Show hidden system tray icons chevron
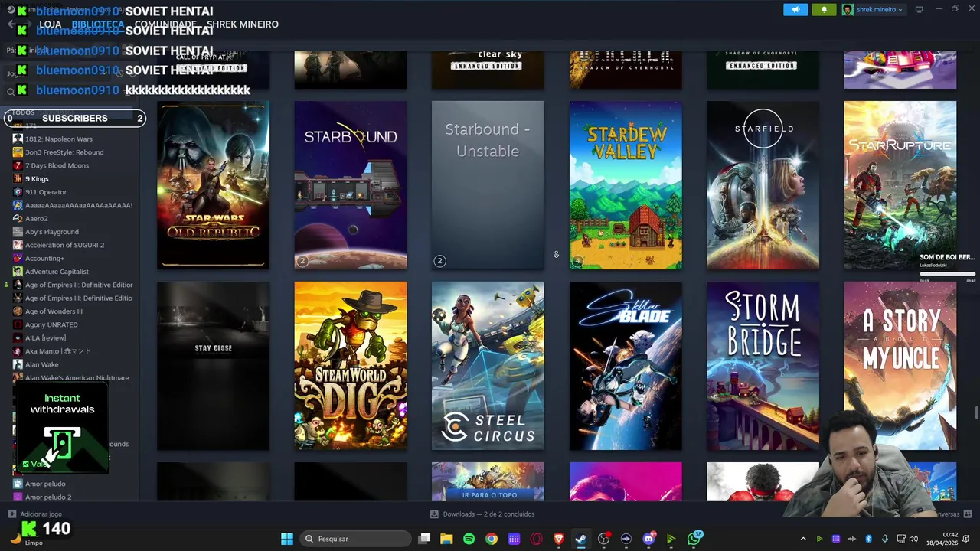The image size is (980, 551). pos(803,539)
